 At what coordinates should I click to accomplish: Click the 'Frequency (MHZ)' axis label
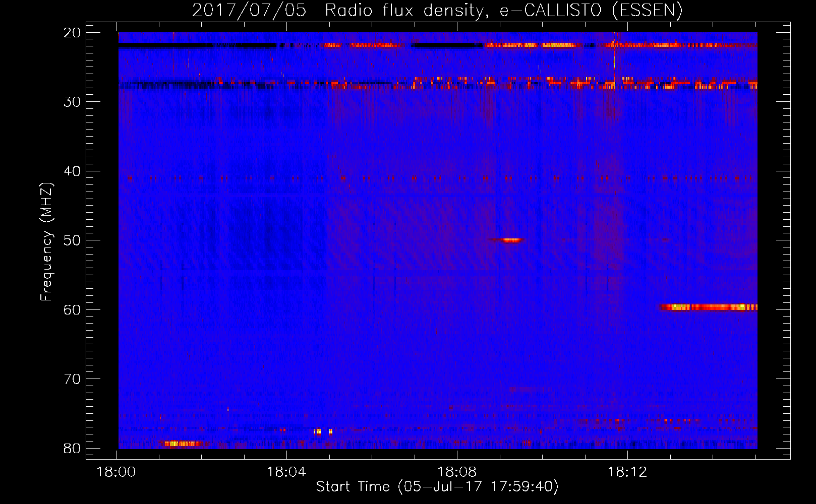pos(46,242)
